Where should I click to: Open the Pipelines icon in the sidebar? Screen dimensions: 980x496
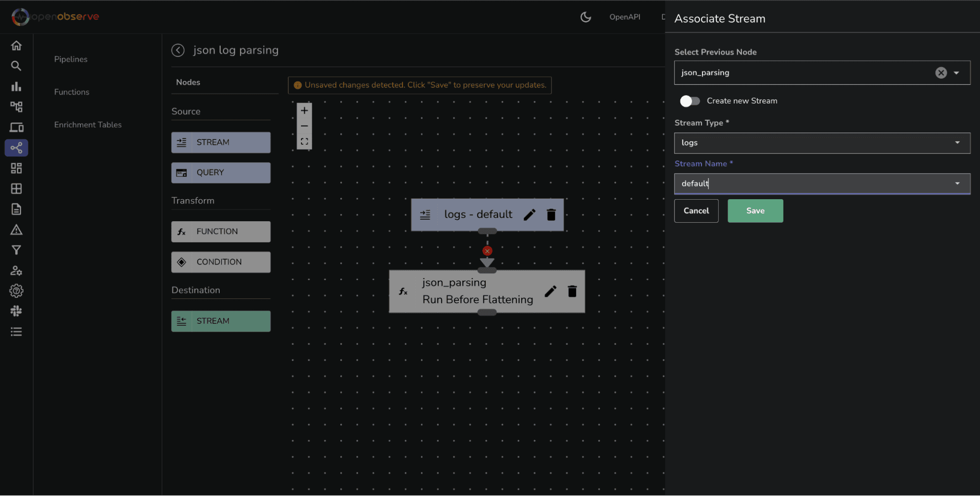[16, 148]
